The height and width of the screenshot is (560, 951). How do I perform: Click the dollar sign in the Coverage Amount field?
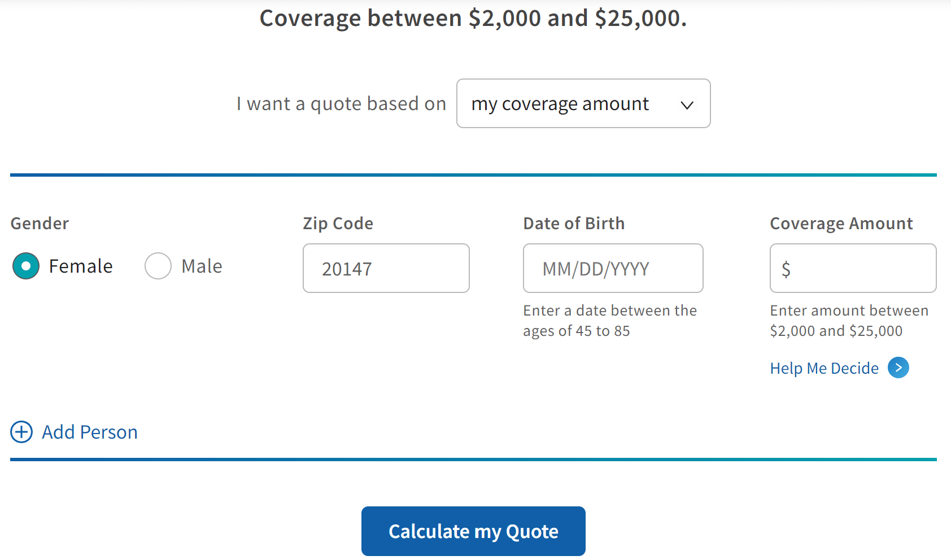click(786, 269)
